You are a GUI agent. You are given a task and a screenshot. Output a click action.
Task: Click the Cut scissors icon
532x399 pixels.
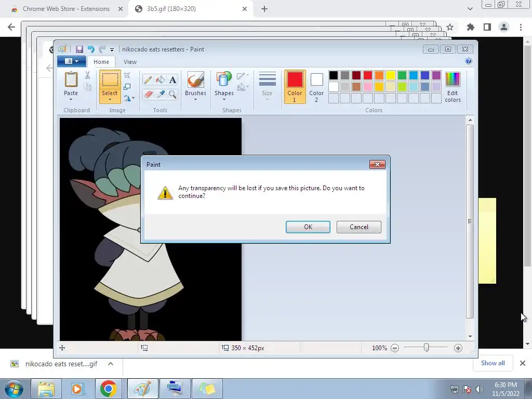87,75
